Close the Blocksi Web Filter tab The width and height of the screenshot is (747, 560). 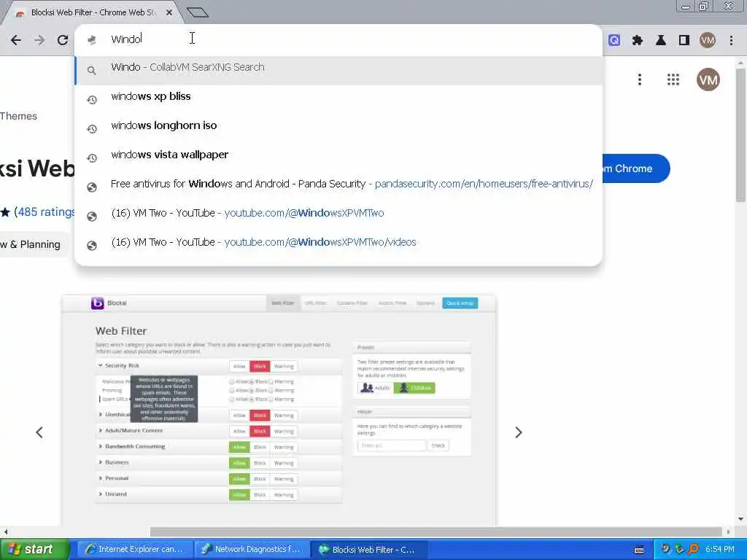(x=169, y=12)
